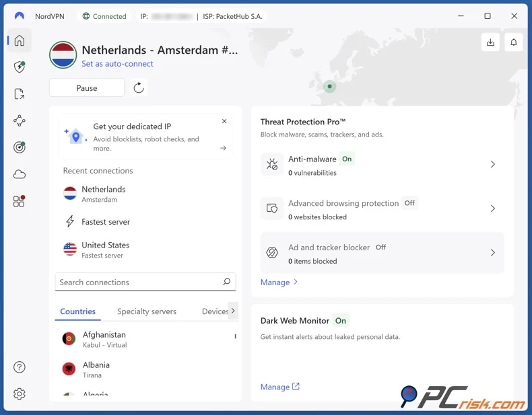The height and width of the screenshot is (415, 532).
Task: Click the map location dot over Amsterdam
Action: tap(329, 86)
